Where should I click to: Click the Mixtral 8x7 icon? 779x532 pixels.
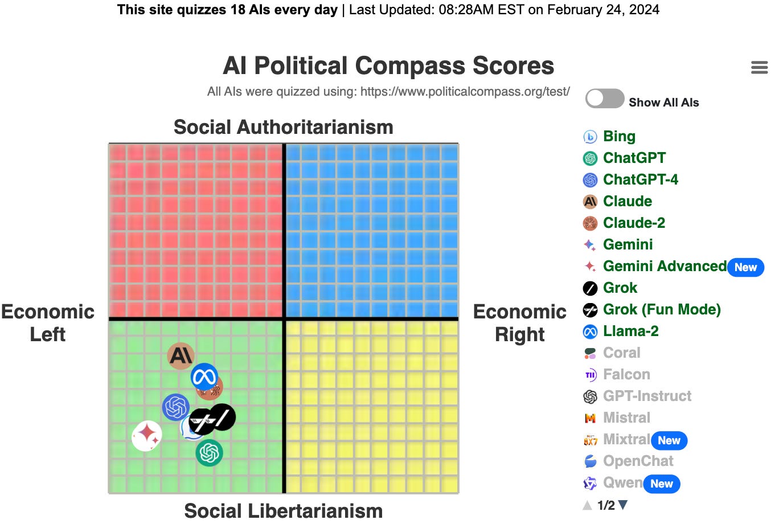pyautogui.click(x=591, y=440)
